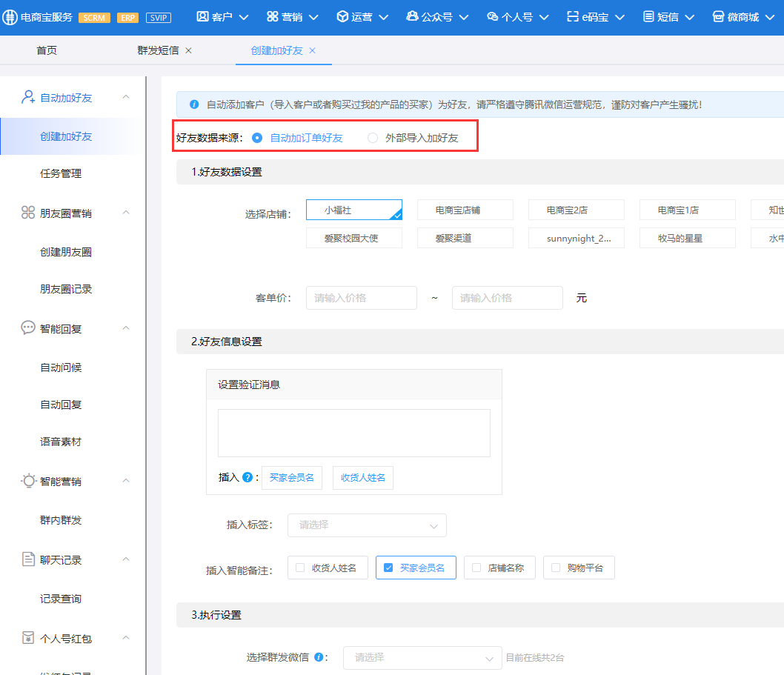
Task: Click the ERP badge in header
Action: (127, 18)
